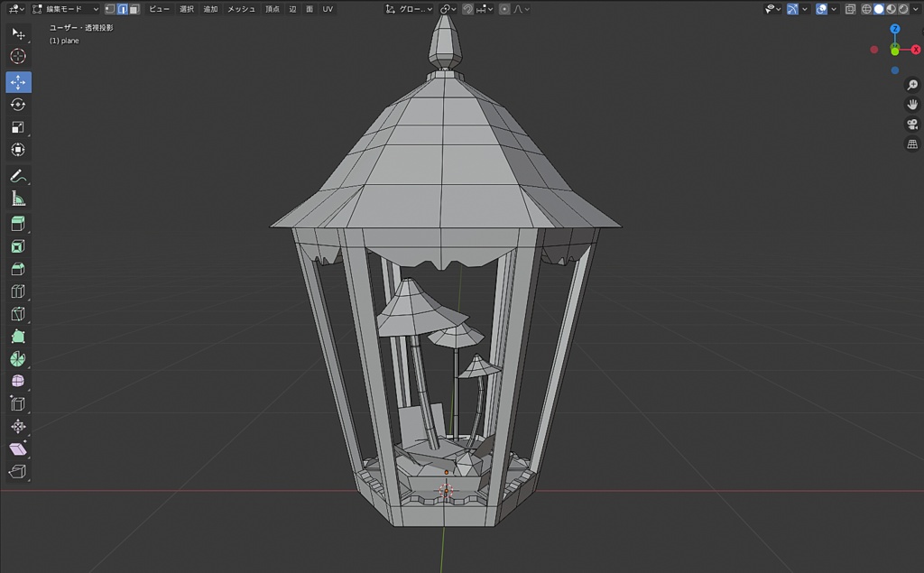Open the 面 menu
924x573 pixels.
310,9
